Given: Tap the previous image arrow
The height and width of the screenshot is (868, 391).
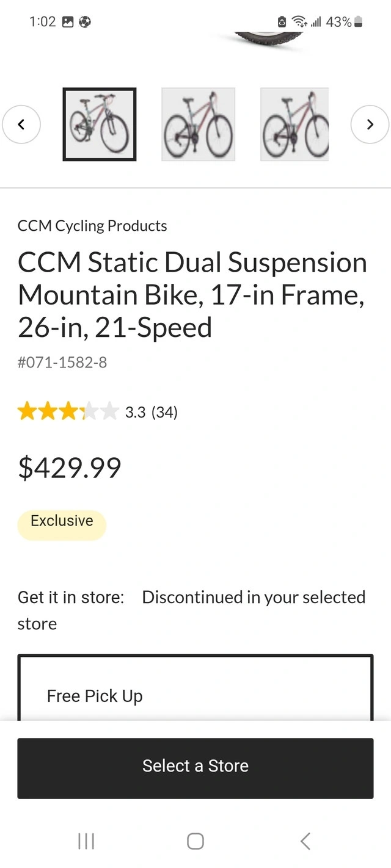Looking at the screenshot, I should click(x=21, y=125).
